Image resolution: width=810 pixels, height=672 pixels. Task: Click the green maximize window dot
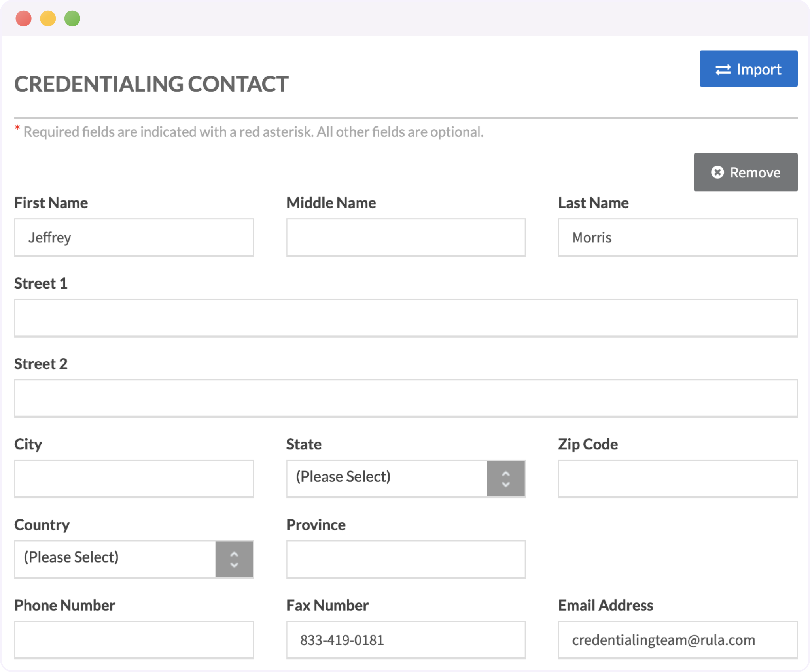click(72, 19)
